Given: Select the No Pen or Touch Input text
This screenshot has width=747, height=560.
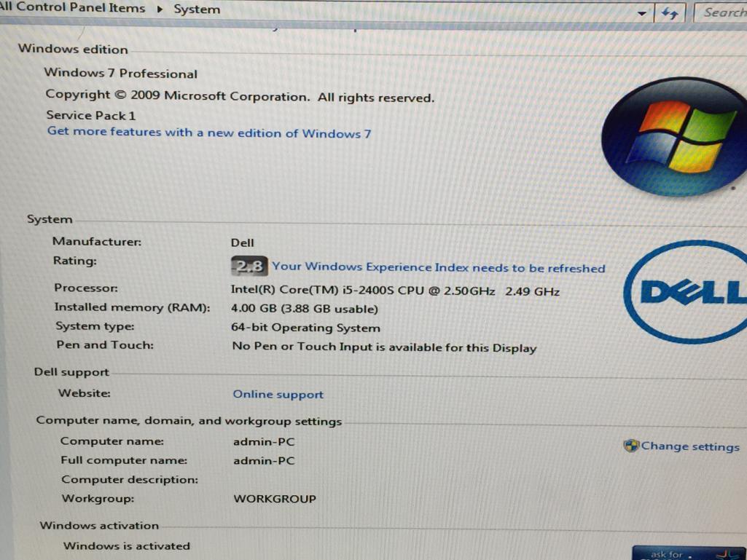Looking at the screenshot, I should (x=384, y=347).
